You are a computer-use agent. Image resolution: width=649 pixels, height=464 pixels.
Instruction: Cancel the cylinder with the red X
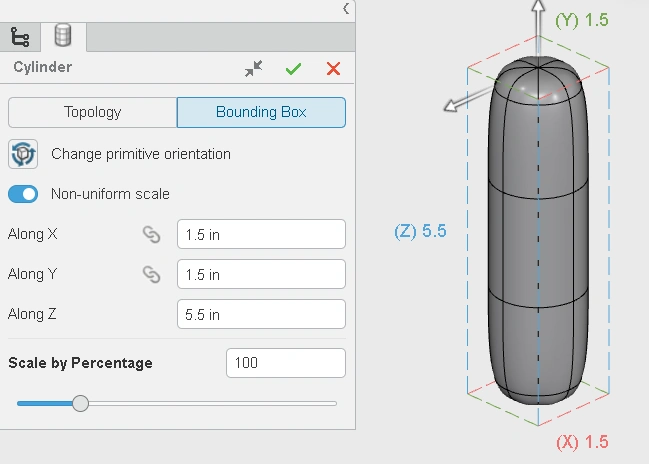(333, 69)
